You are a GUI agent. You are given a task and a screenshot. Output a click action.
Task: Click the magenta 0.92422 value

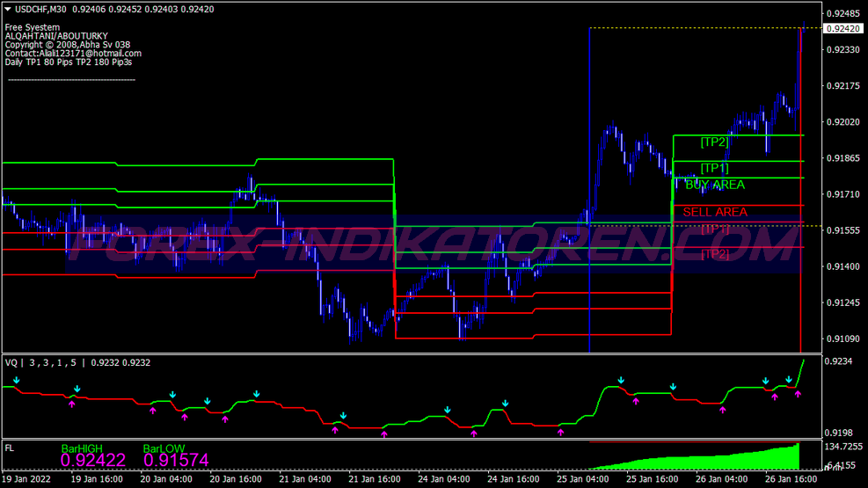click(x=93, y=461)
